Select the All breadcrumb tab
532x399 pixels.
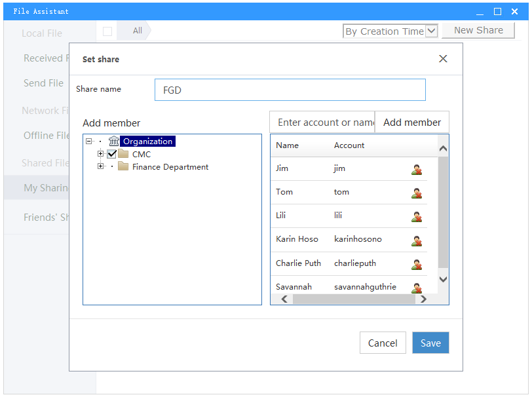pyautogui.click(x=138, y=31)
